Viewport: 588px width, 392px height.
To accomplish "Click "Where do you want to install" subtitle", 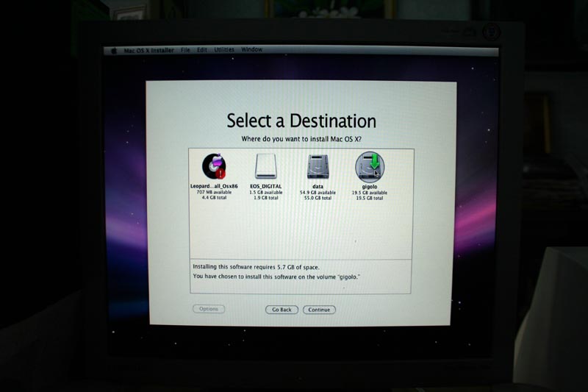I will click(301, 139).
